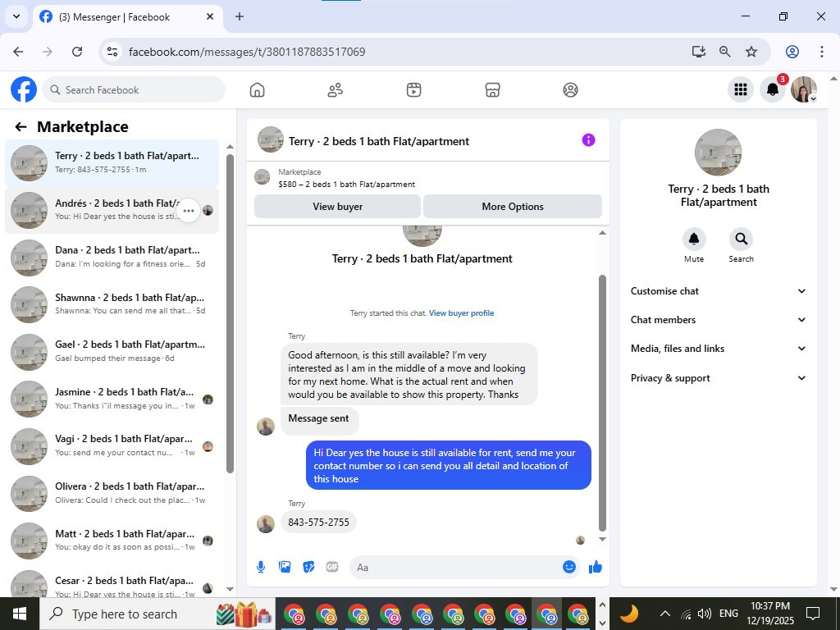Open the Facebook Home icon

pyautogui.click(x=257, y=90)
